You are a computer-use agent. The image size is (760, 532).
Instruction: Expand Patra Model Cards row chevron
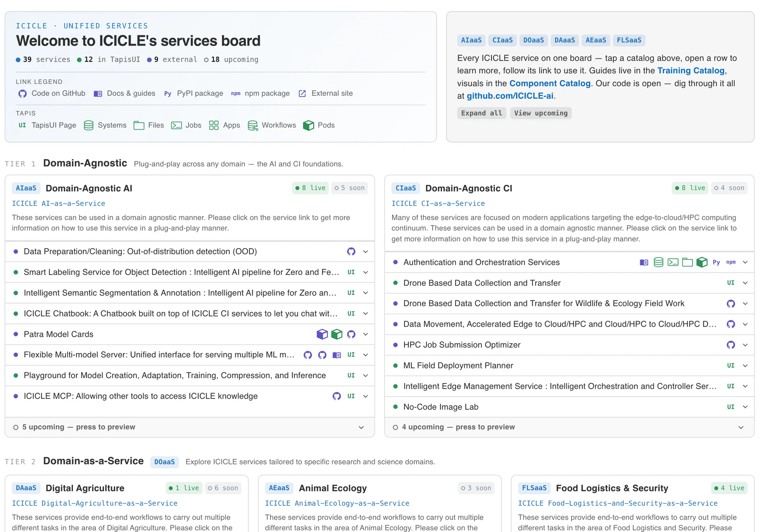tap(366, 334)
